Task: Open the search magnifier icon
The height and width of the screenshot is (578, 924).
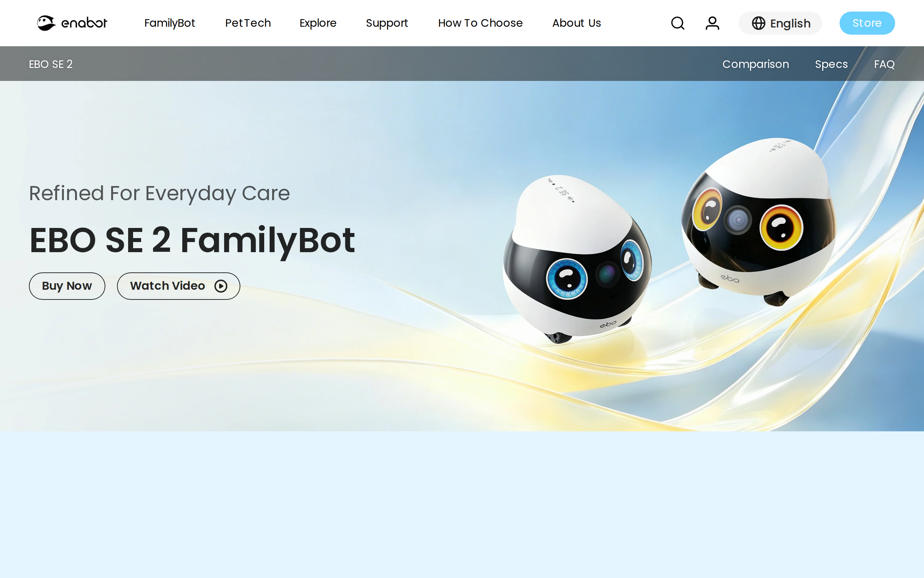Action: click(x=678, y=23)
